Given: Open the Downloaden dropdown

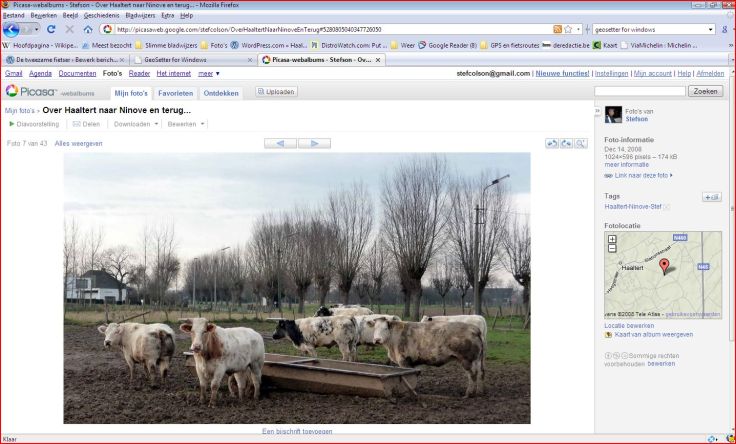Looking at the screenshot, I should tap(135, 124).
